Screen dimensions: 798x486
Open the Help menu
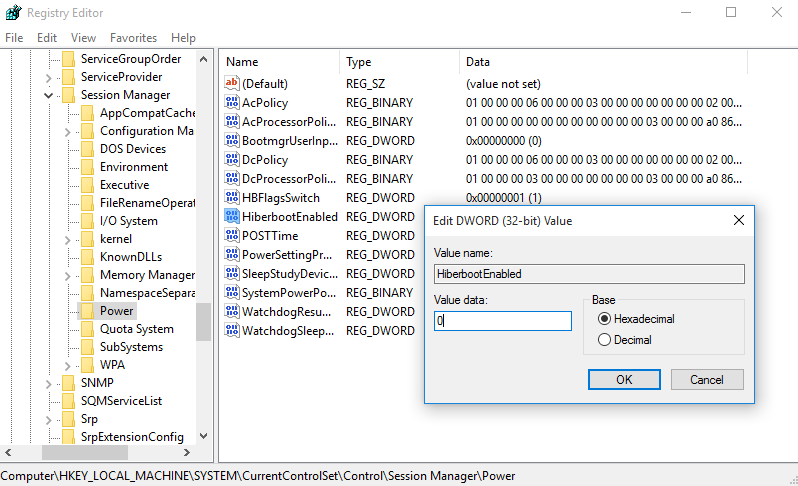(183, 38)
